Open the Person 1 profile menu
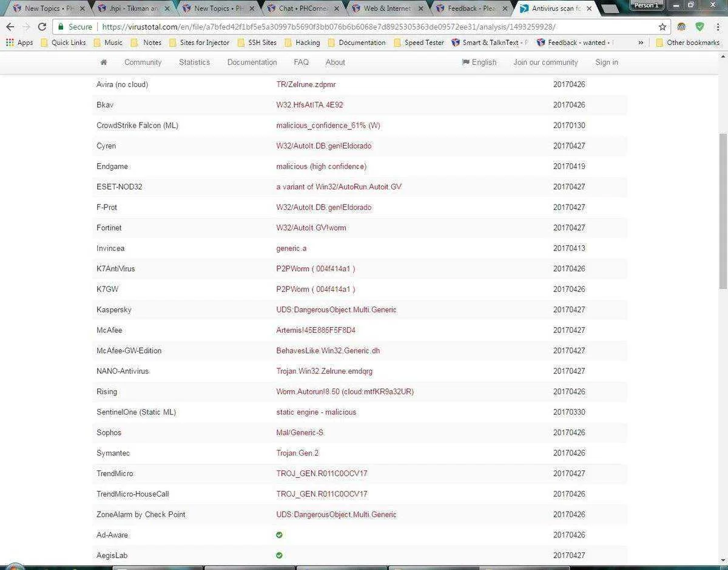This screenshot has width=728, height=570. click(x=646, y=5)
